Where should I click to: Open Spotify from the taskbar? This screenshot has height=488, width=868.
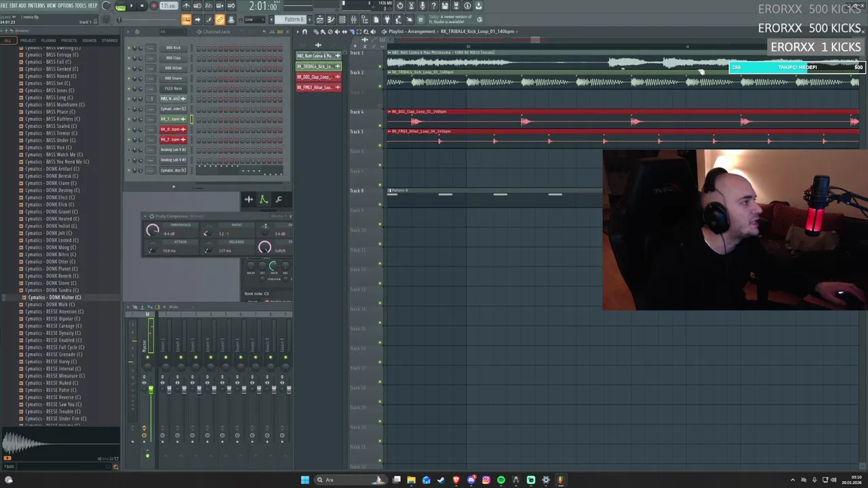[500, 480]
